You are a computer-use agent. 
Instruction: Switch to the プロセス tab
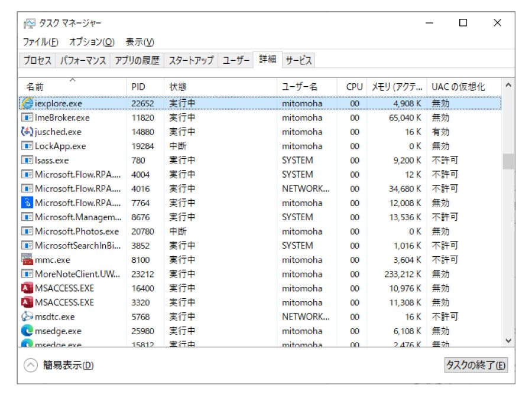[x=37, y=60]
